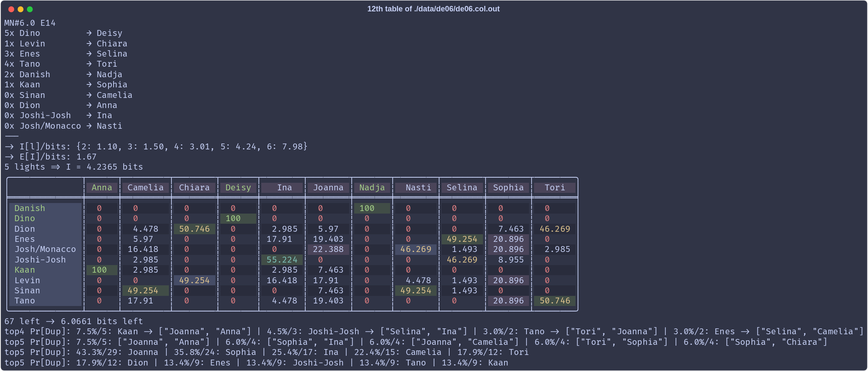Click the 46.269 cell in Dion row

pyautogui.click(x=555, y=229)
